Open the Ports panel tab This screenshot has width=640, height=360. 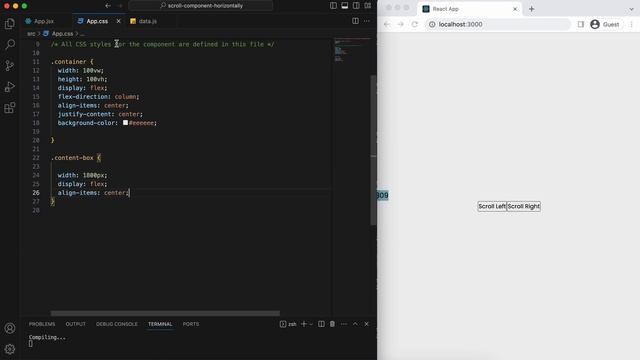(191, 324)
